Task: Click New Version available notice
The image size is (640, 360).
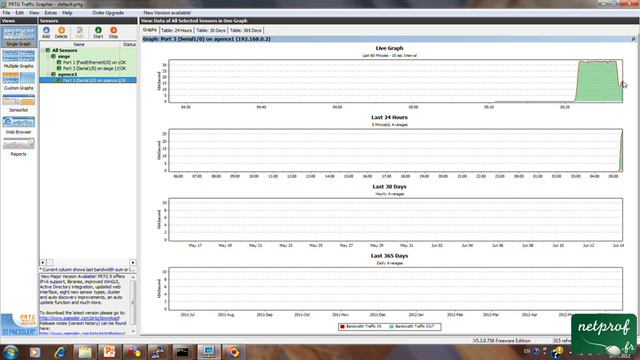Action: point(167,13)
